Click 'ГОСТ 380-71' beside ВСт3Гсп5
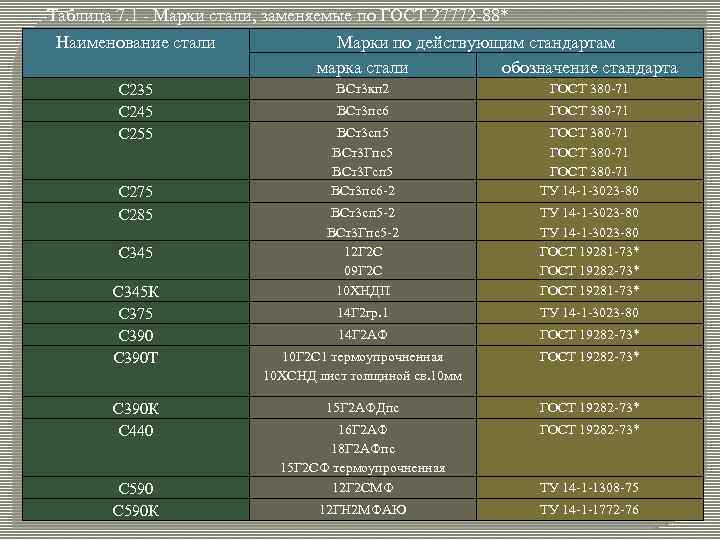The height and width of the screenshot is (540, 720). click(589, 172)
